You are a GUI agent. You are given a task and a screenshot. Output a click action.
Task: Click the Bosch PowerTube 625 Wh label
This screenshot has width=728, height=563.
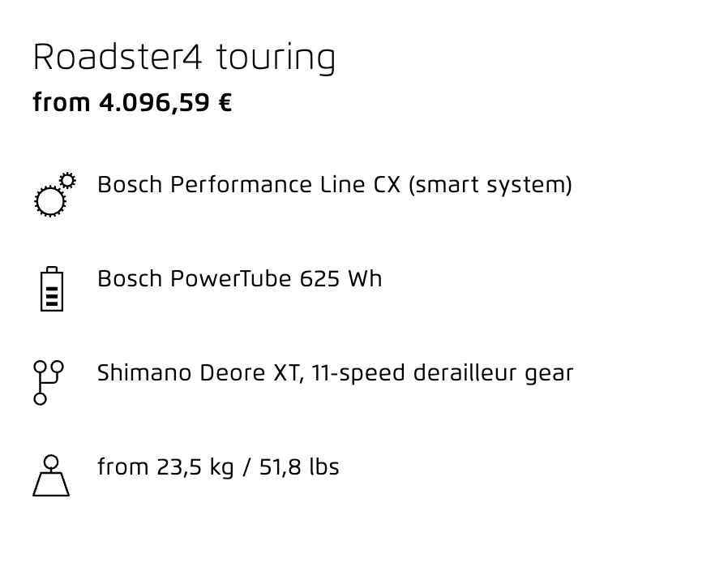click(240, 279)
